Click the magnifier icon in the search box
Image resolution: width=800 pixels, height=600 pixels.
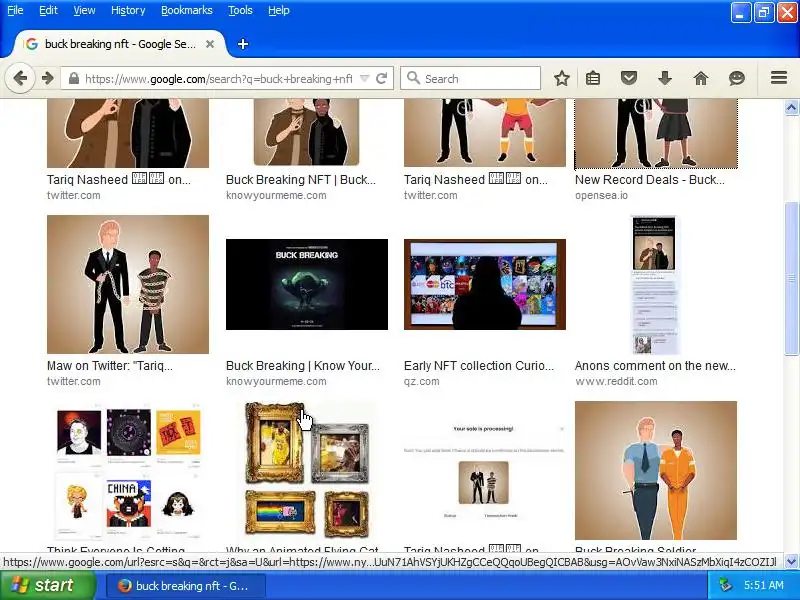pos(413,78)
